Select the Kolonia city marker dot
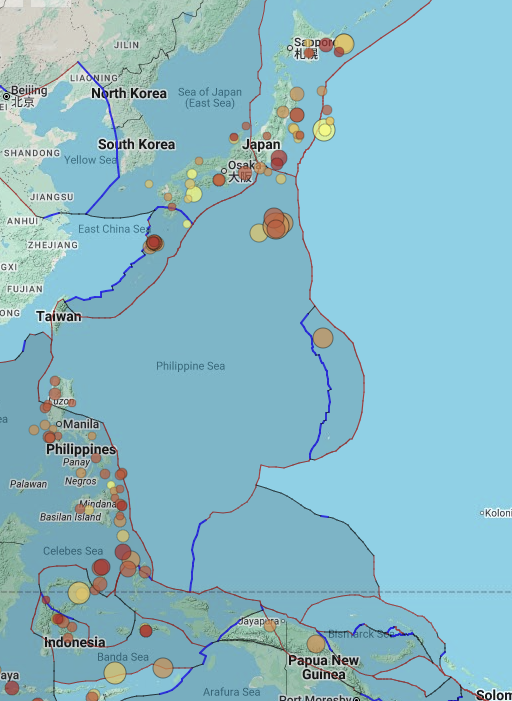The height and width of the screenshot is (701, 512). pos(482,513)
